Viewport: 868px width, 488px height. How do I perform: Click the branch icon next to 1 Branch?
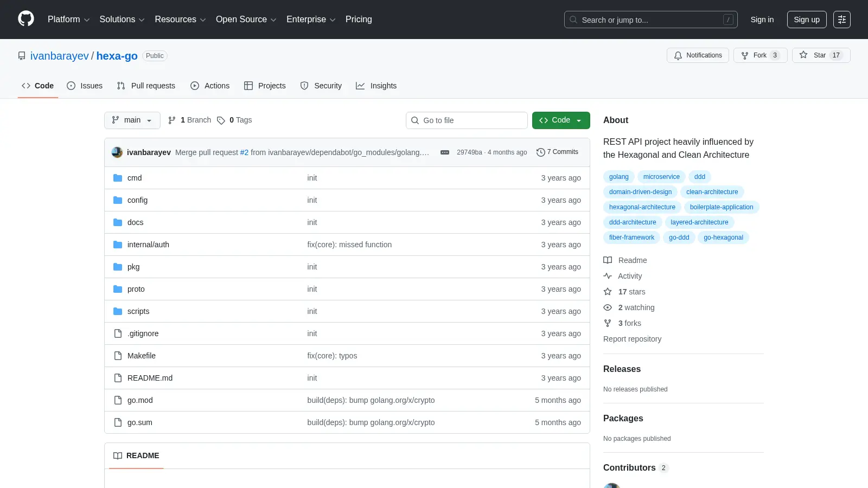pos(172,120)
